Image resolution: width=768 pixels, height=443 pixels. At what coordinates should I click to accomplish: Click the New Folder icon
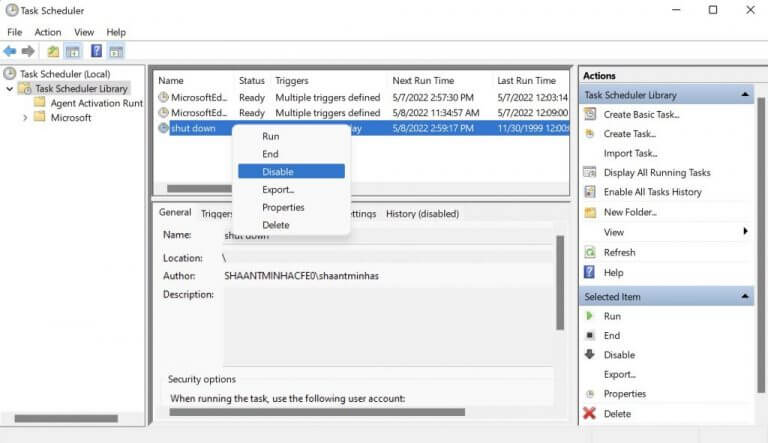[590, 212]
